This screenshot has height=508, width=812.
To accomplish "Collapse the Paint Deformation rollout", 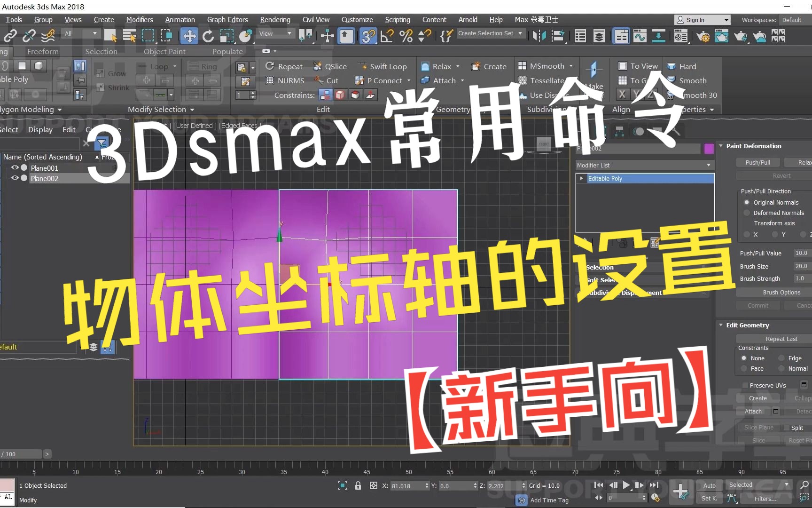I will (x=721, y=146).
